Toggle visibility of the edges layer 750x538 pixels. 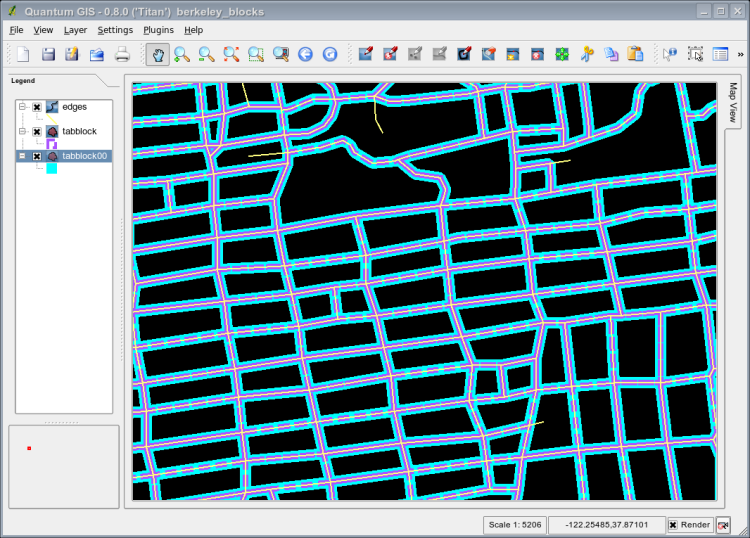(37, 107)
